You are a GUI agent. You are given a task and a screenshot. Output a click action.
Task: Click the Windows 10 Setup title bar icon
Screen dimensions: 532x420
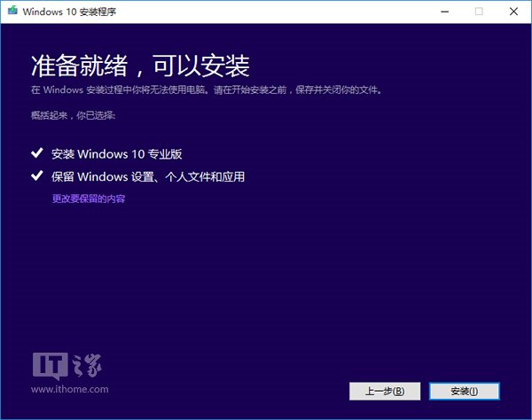click(x=11, y=12)
